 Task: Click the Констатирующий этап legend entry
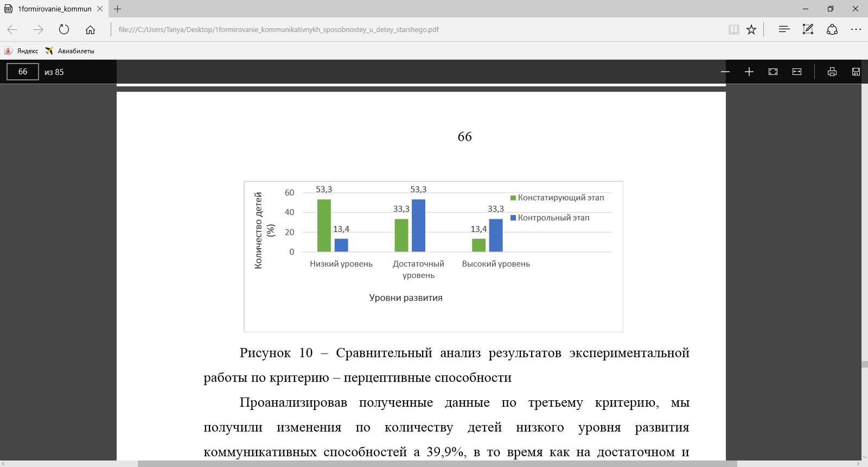click(557, 198)
